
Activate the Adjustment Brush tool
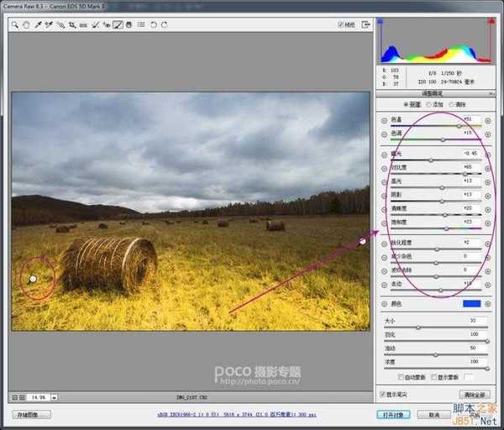(117, 25)
